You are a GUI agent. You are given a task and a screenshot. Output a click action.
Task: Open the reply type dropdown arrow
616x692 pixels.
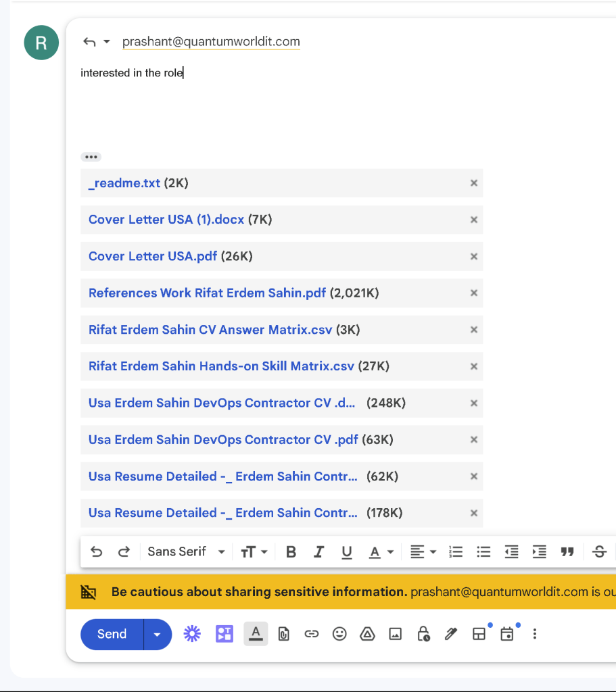106,42
